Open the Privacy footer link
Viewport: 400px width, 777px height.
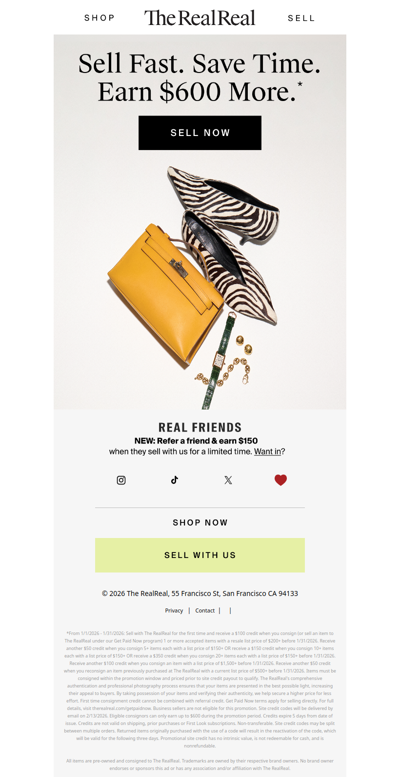[x=174, y=610]
